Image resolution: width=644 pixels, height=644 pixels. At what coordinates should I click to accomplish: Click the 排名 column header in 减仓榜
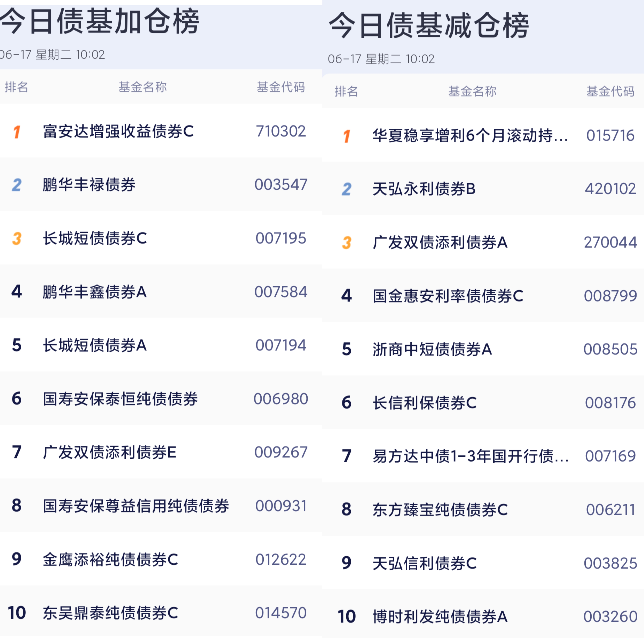pyautogui.click(x=346, y=91)
